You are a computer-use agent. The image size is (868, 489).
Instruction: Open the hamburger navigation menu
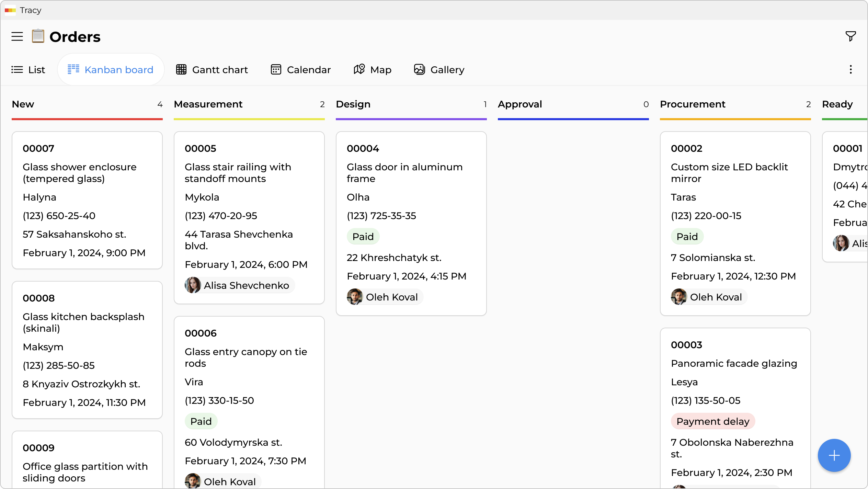tap(16, 36)
